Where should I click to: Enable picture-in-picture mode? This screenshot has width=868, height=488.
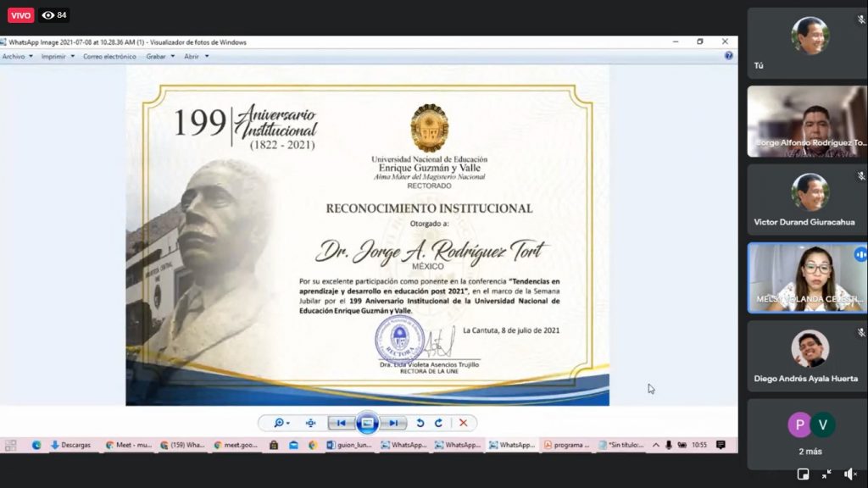[x=803, y=474]
